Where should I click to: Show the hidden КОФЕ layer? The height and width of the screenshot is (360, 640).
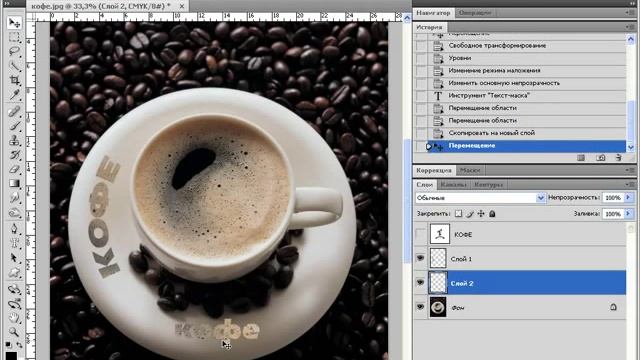[420, 234]
